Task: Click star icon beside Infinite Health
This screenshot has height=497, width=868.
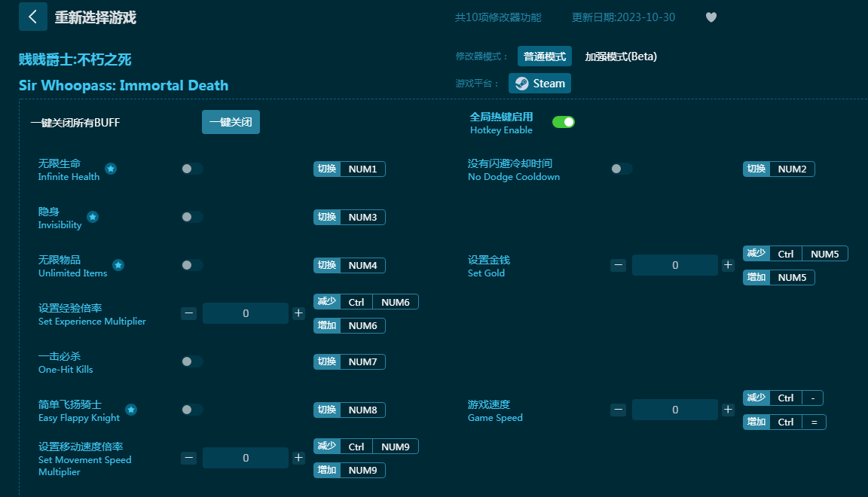Action: (x=111, y=169)
